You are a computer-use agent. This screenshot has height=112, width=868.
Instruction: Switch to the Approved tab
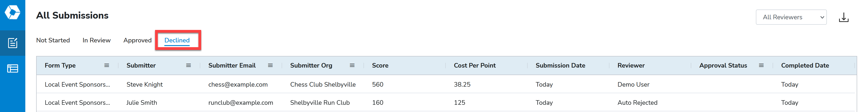tap(137, 40)
